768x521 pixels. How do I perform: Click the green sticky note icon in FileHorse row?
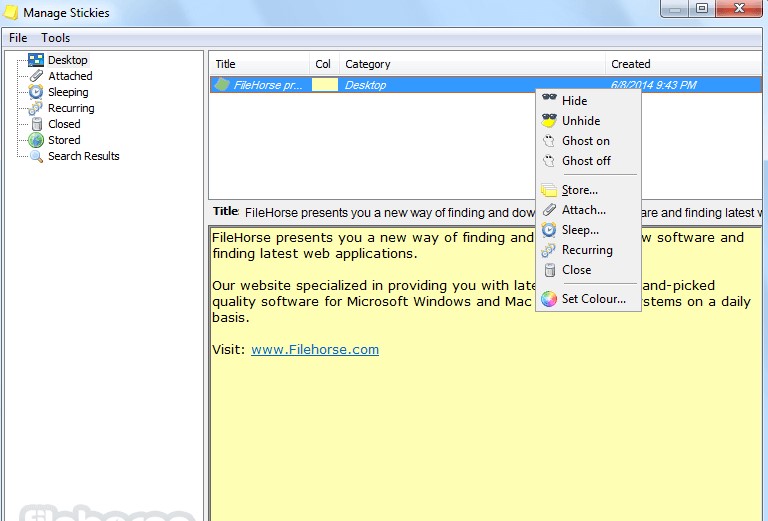(x=222, y=84)
